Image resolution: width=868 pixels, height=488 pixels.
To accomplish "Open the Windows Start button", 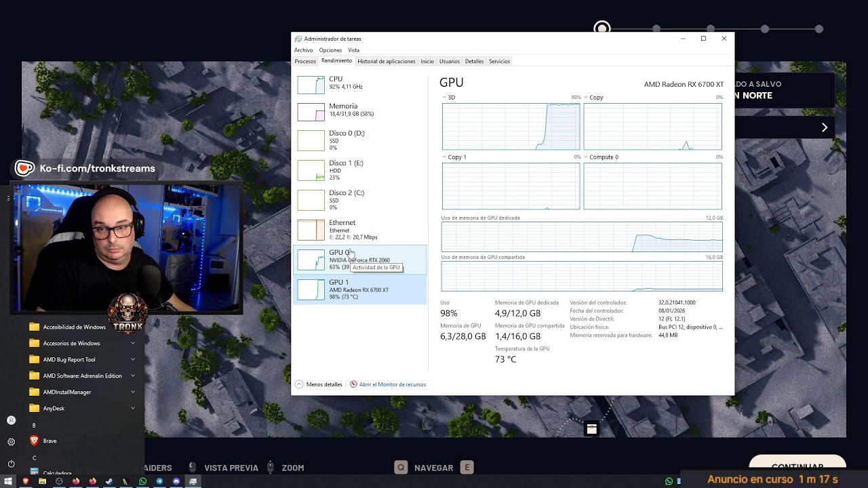I will pyautogui.click(x=8, y=481).
